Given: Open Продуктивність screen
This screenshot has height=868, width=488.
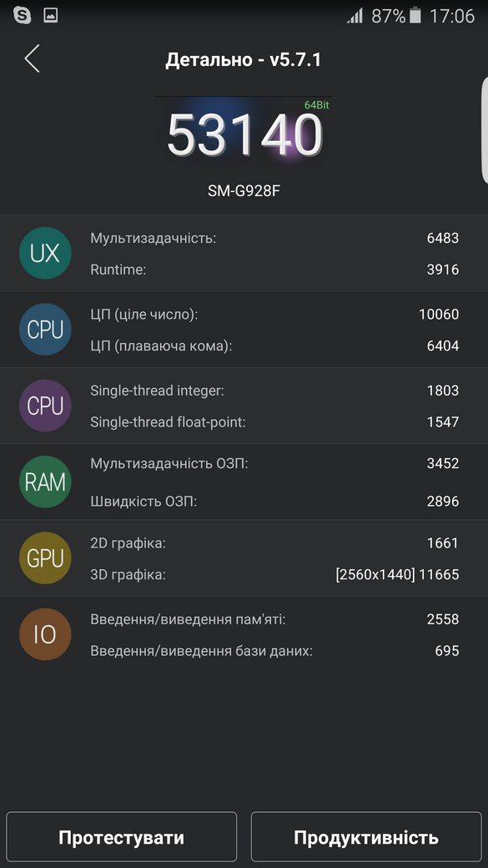Looking at the screenshot, I should (x=365, y=836).
